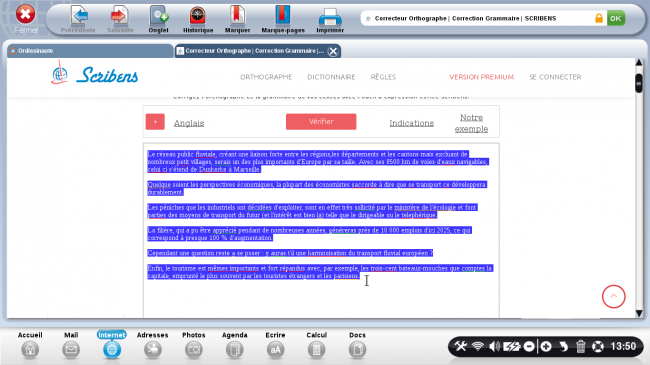Click the underlined word 'fluviale'
This screenshot has height=365, width=650.
point(205,154)
